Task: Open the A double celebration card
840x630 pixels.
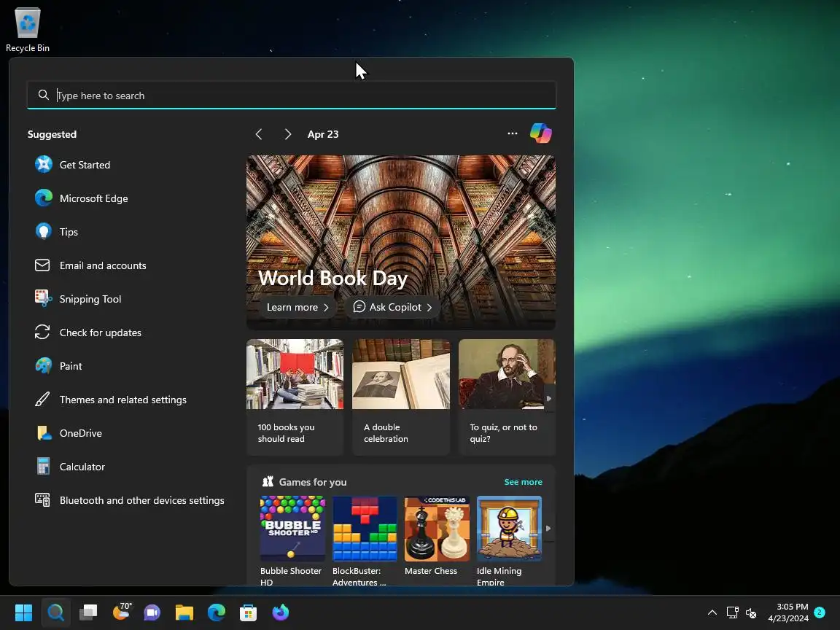Action: click(401, 397)
